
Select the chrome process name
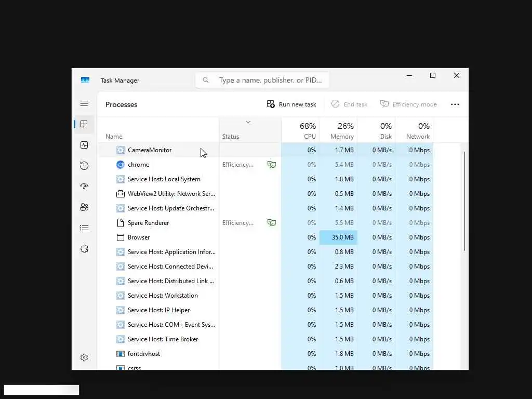[x=138, y=165]
